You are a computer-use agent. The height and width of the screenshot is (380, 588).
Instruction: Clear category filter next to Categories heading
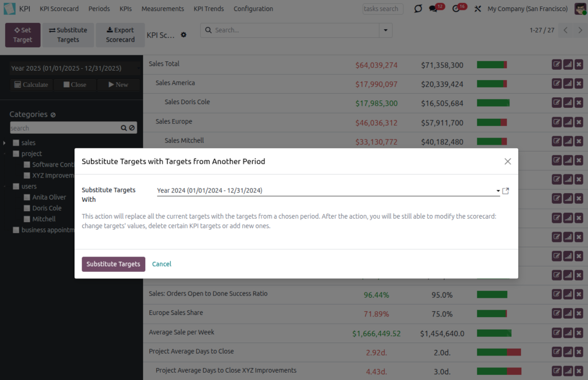pyautogui.click(x=53, y=115)
